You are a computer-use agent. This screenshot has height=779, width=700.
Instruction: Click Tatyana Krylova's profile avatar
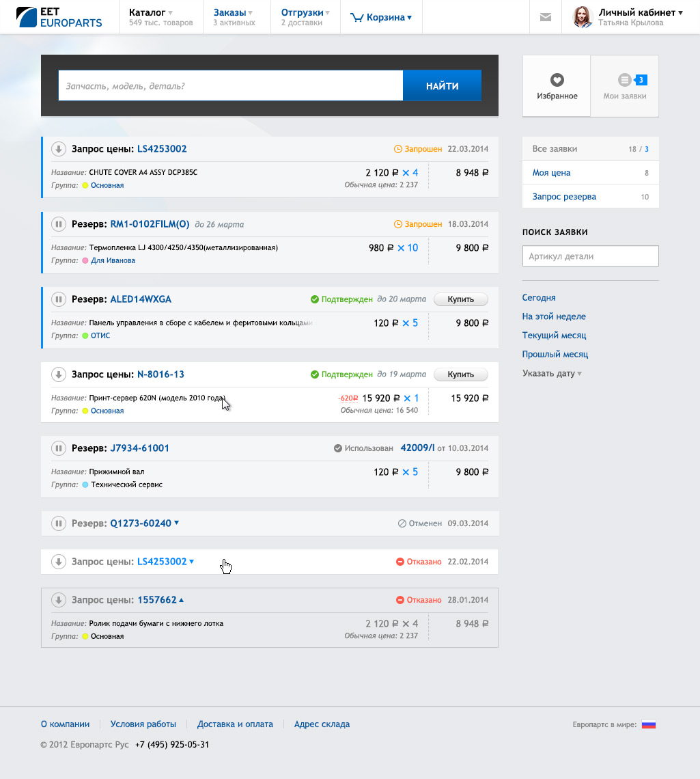[x=582, y=17]
